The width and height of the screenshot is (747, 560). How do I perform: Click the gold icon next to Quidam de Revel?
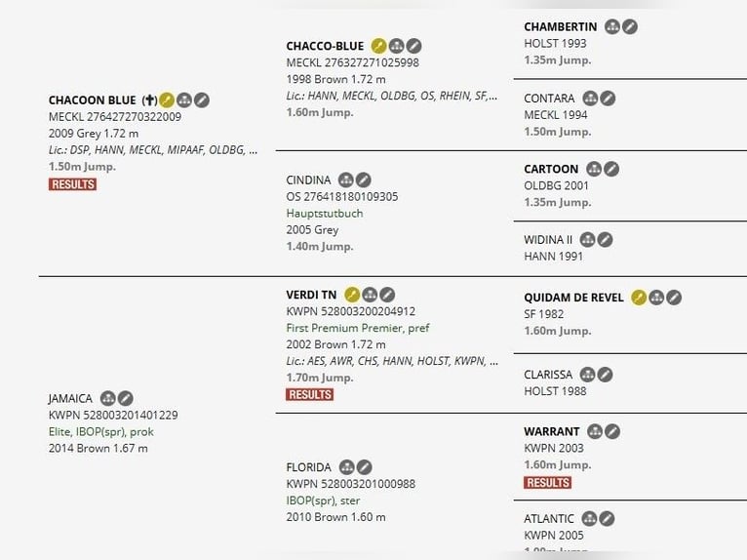click(639, 298)
